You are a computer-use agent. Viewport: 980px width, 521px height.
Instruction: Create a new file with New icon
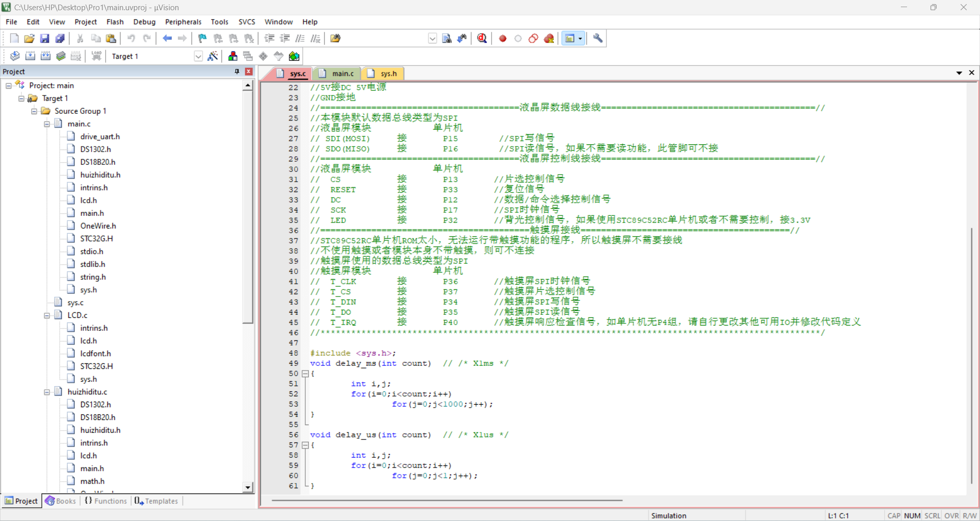[x=14, y=38]
